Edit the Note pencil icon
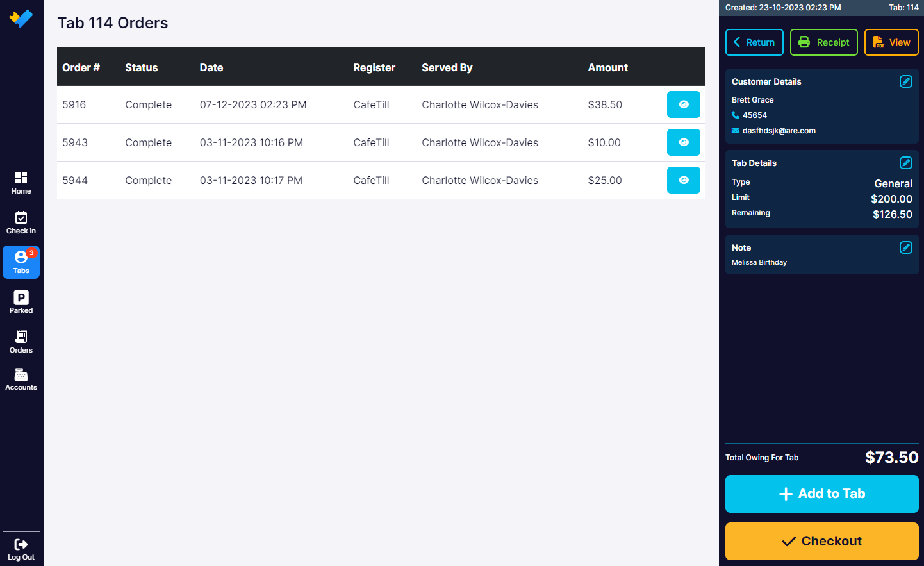The height and width of the screenshot is (566, 924). (905, 247)
